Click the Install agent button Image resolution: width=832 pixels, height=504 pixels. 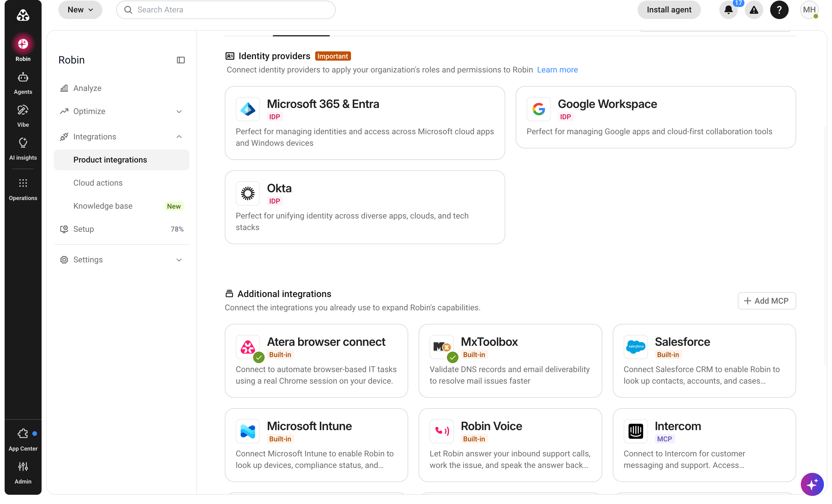point(669,10)
